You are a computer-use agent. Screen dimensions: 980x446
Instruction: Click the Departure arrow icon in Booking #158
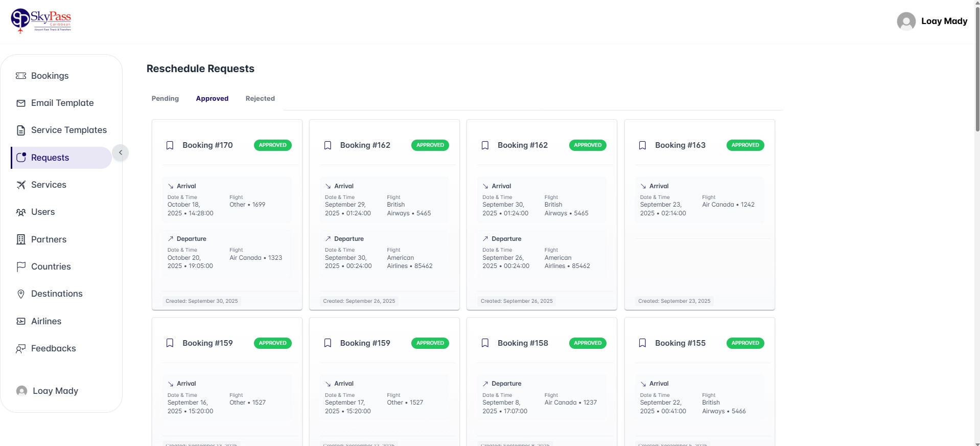pyautogui.click(x=485, y=384)
